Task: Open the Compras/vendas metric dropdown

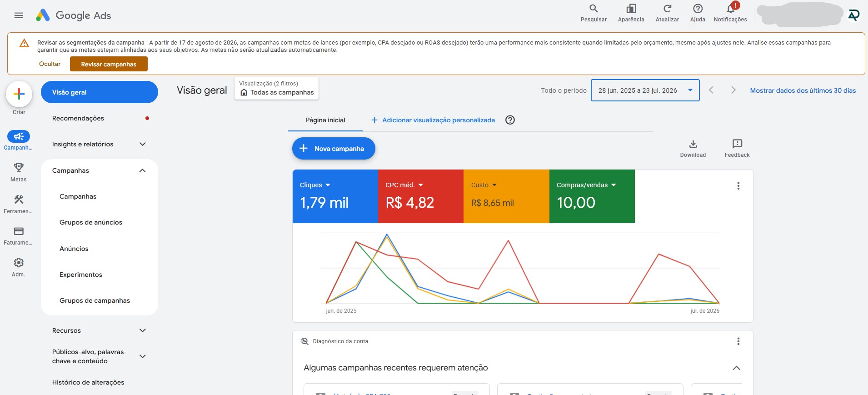Action: (x=614, y=185)
